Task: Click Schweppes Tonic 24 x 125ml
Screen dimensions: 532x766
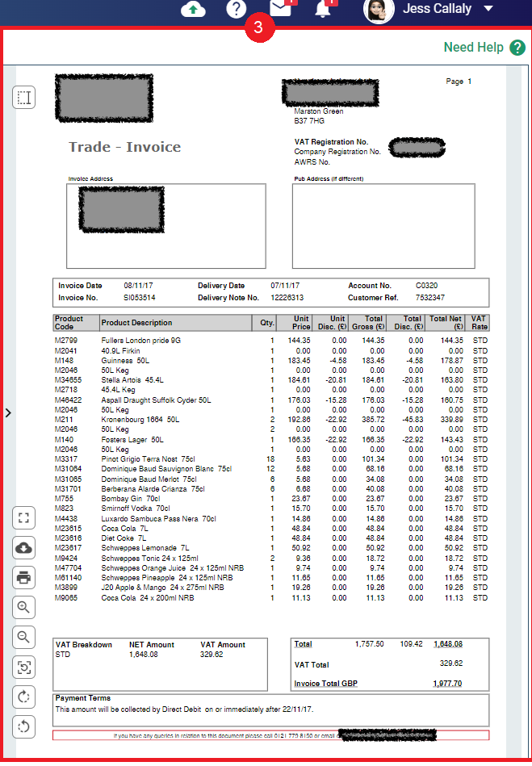Action: pyautogui.click(x=150, y=559)
